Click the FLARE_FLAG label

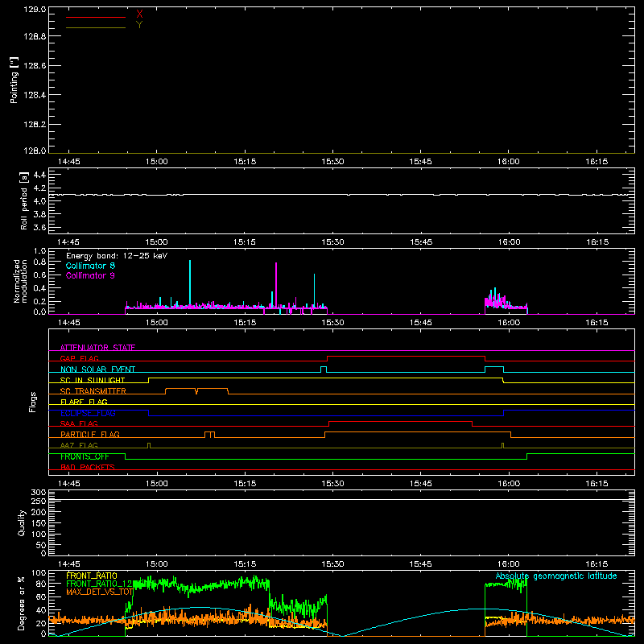(84, 402)
